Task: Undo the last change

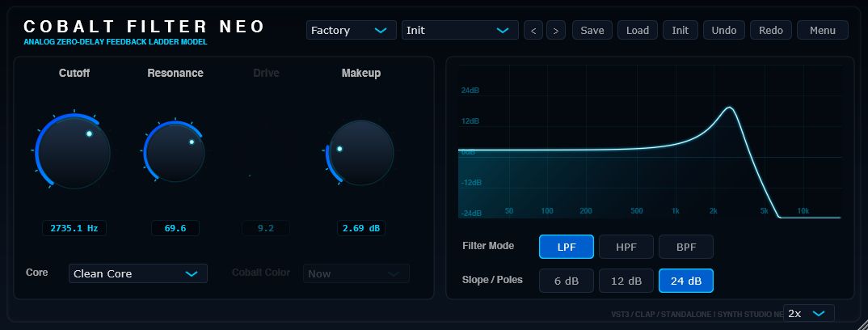Action: click(x=724, y=30)
